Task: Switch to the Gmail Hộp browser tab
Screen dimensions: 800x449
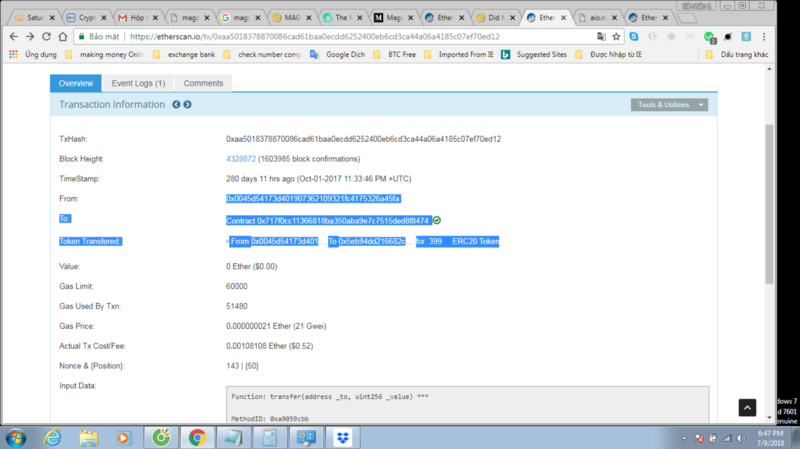Action: (135, 17)
